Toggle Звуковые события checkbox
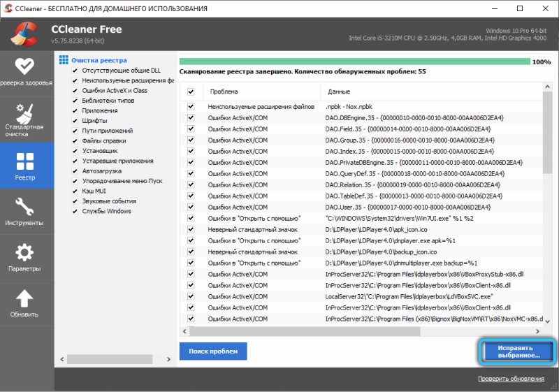The image size is (559, 392). (75, 201)
